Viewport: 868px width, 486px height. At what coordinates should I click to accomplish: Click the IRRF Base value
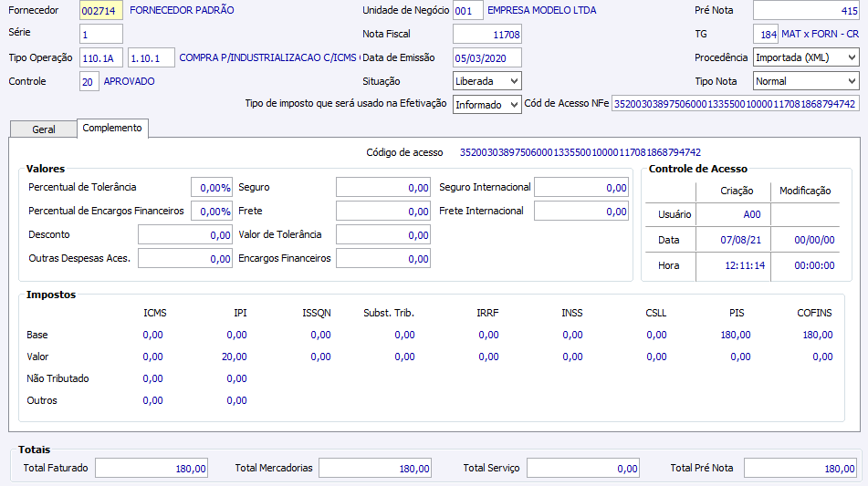pyautogui.click(x=488, y=335)
